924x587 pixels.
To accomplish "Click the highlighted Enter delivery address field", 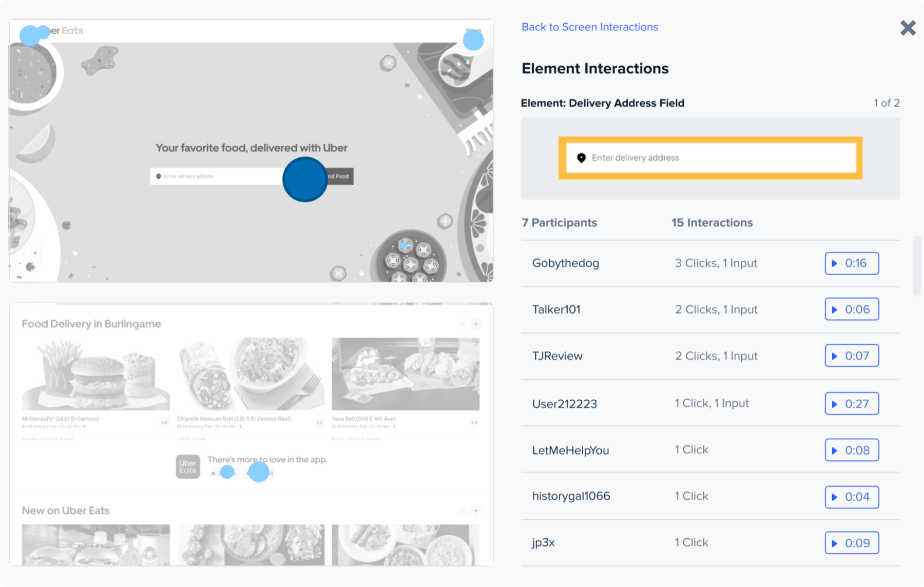I will pyautogui.click(x=710, y=158).
